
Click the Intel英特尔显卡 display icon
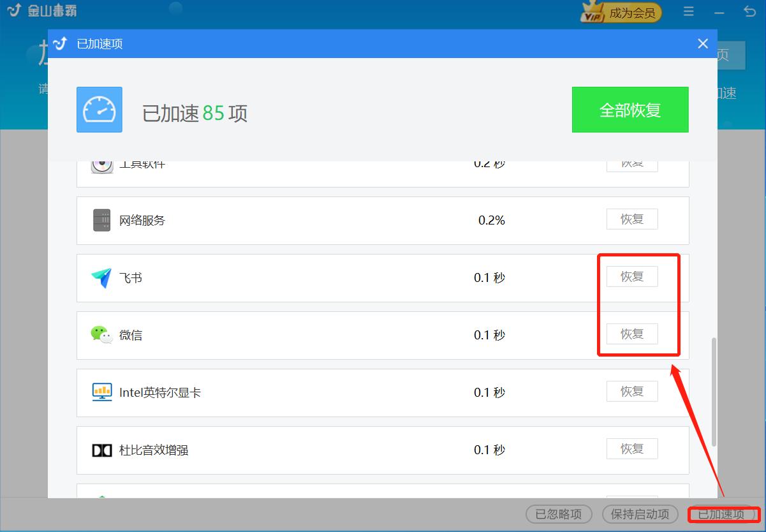[101, 392]
